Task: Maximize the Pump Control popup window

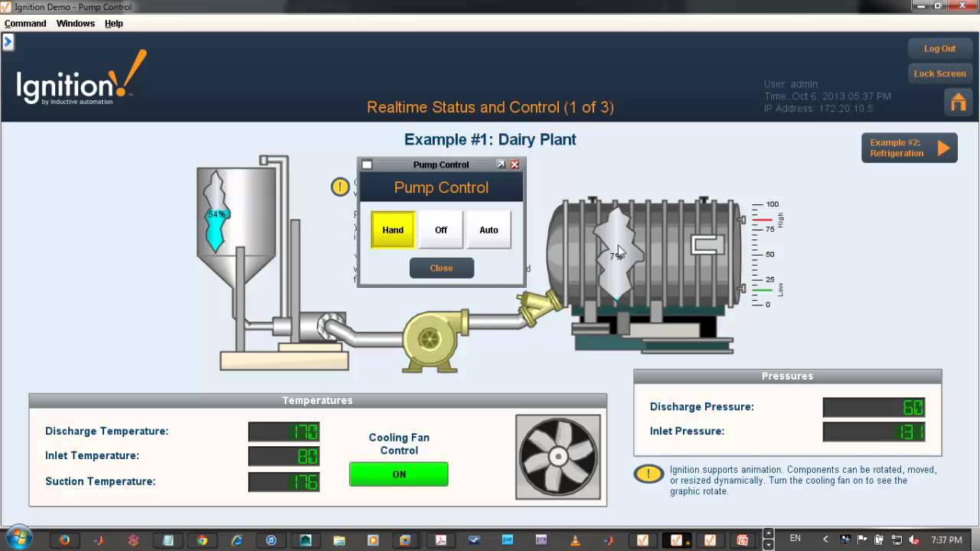Action: [x=501, y=165]
